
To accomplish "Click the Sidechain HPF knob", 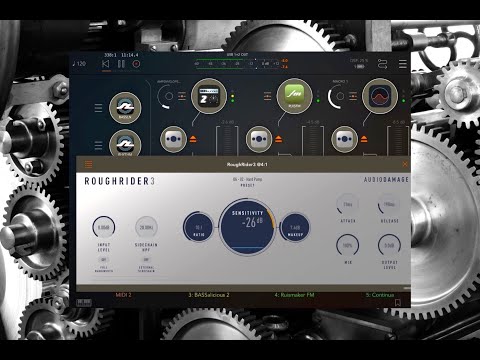I will click(146, 227).
